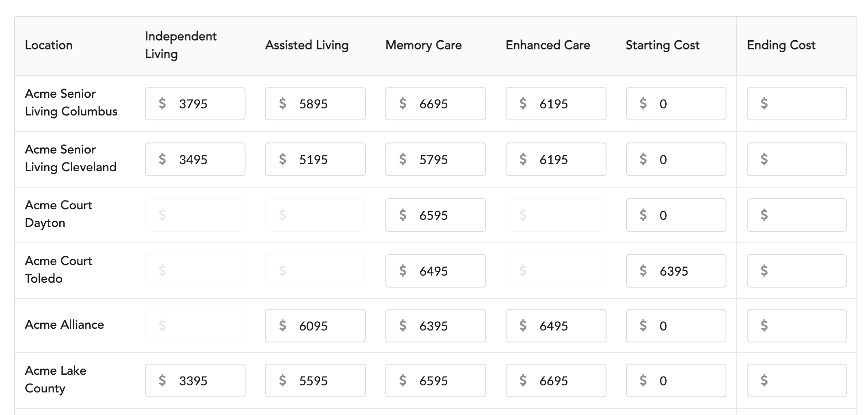Focus Acme Lake County Enhanced Care 6695

556,380
